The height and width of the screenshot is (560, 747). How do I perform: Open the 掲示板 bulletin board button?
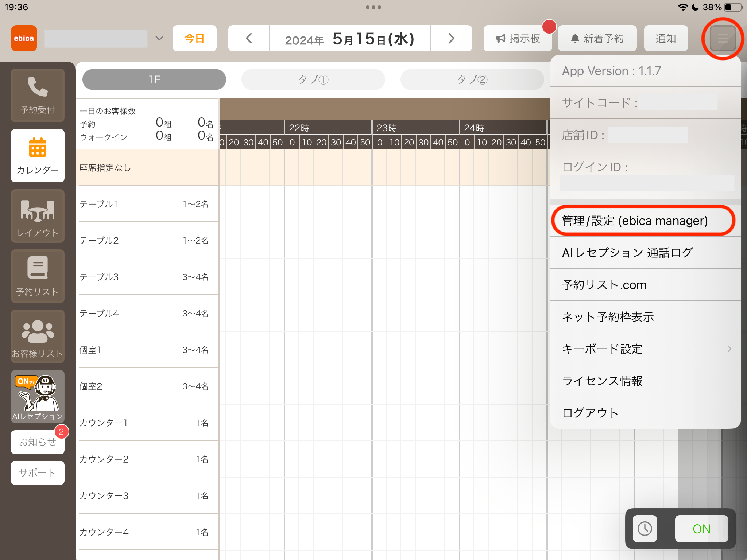click(x=518, y=38)
